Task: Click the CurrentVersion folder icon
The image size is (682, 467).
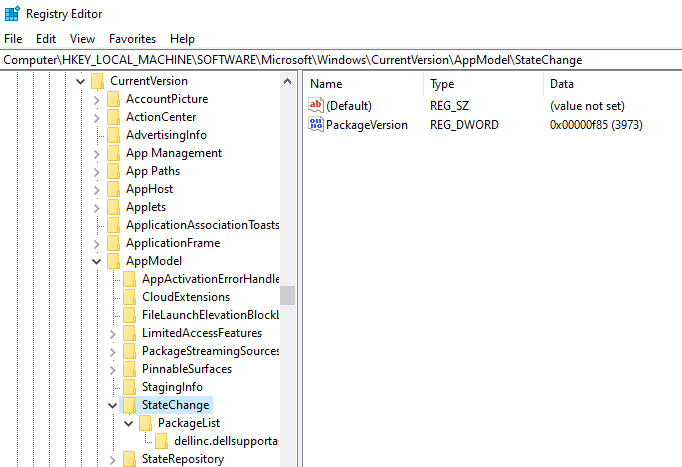Action: (97, 81)
